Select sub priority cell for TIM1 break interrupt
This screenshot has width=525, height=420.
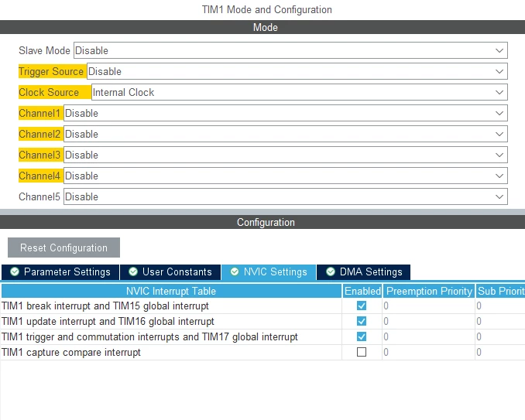(500, 306)
